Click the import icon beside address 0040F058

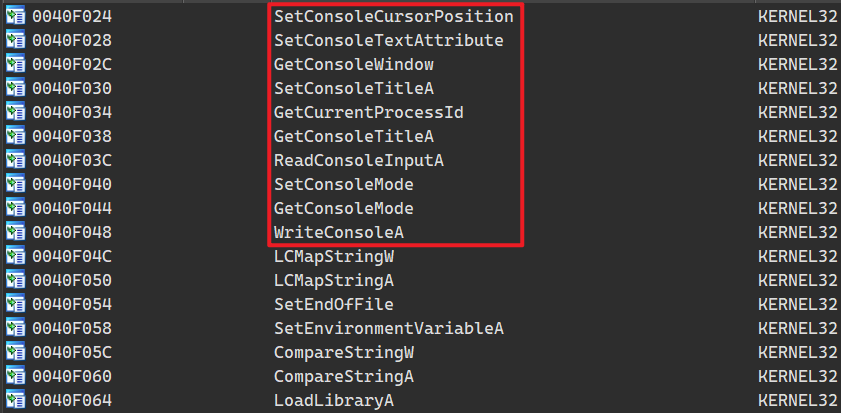tap(15, 329)
